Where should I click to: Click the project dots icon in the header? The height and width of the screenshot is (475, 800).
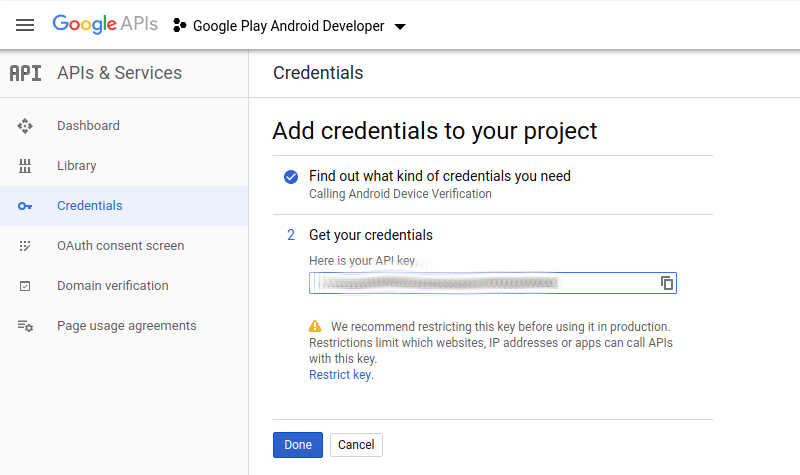tap(180, 26)
